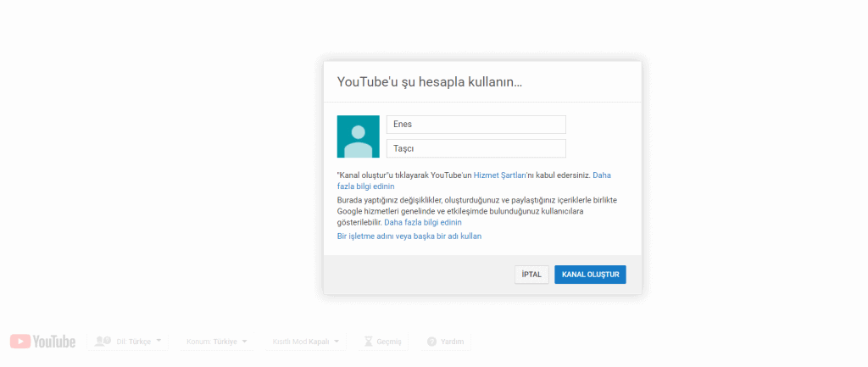This screenshot has width=868, height=367.
Task: Edit the first name field containing Enes
Action: pyautogui.click(x=476, y=125)
